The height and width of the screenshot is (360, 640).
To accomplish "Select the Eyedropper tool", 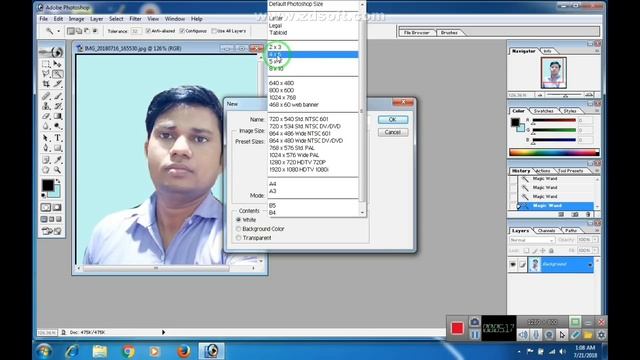I will click(58, 160).
